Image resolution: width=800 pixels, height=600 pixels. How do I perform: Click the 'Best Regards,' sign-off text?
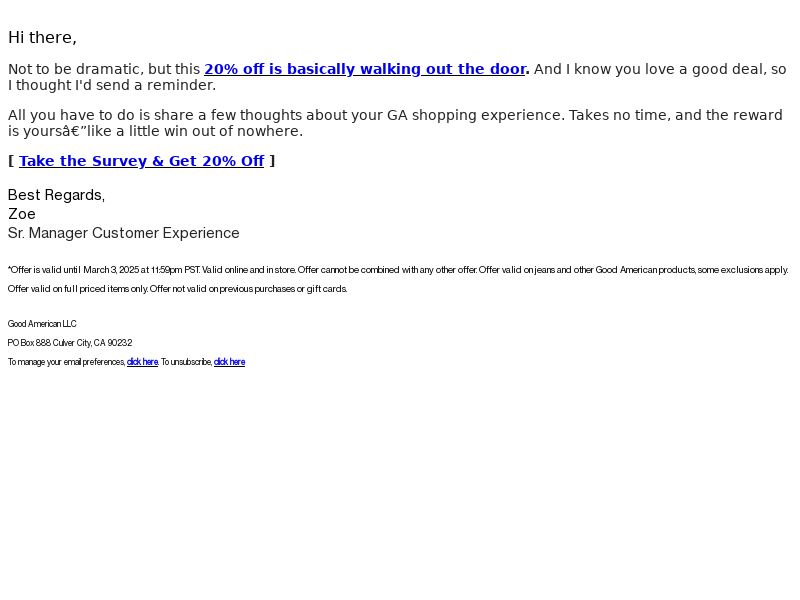coord(56,195)
